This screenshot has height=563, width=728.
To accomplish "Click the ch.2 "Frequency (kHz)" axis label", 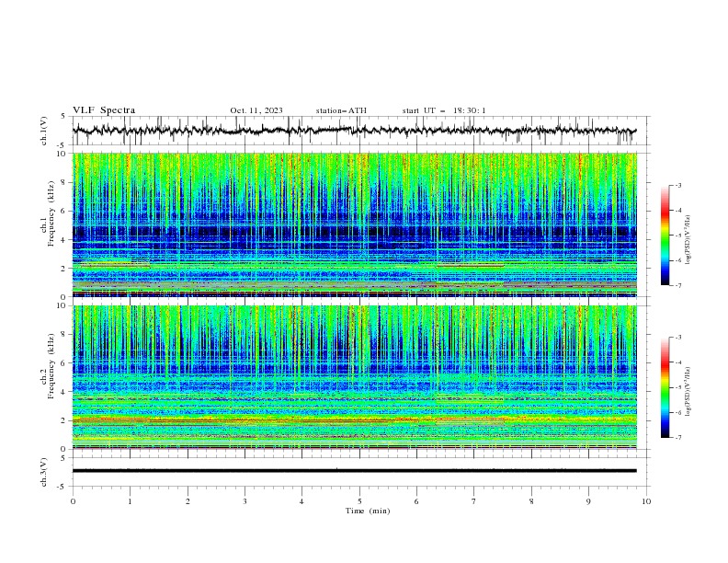I will (51, 365).
